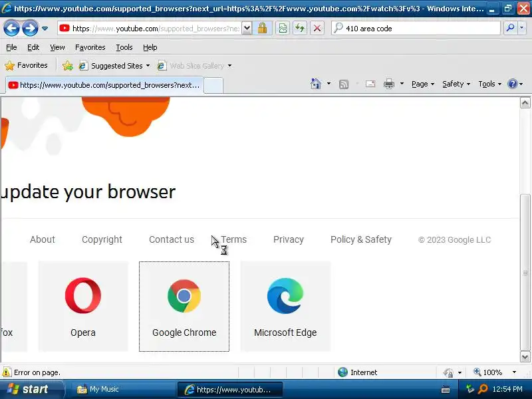Click the Internet security zone indicator
The width and height of the screenshot is (532, 399).
[357, 372]
